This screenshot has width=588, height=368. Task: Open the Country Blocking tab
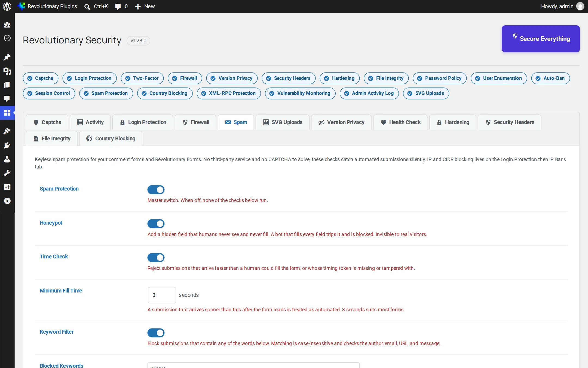tap(111, 138)
